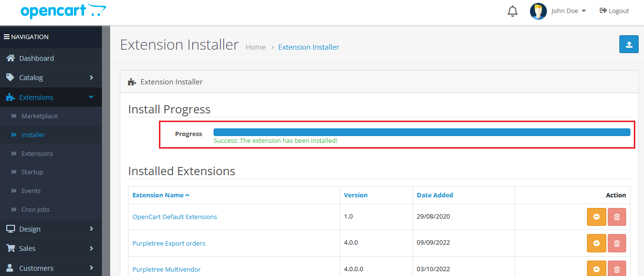The height and width of the screenshot is (276, 644).
Task: Click the Customers person icon
Action: click(10, 267)
